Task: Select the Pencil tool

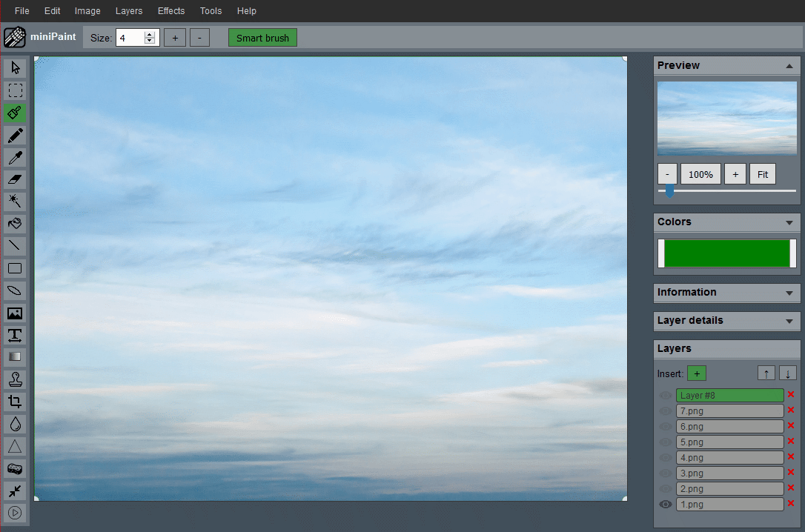Action: (15, 136)
